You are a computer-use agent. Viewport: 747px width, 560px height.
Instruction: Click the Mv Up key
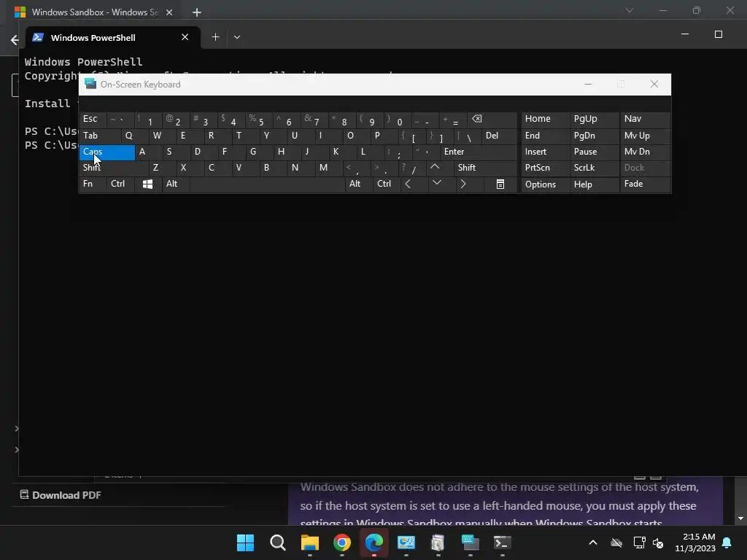tap(645, 136)
